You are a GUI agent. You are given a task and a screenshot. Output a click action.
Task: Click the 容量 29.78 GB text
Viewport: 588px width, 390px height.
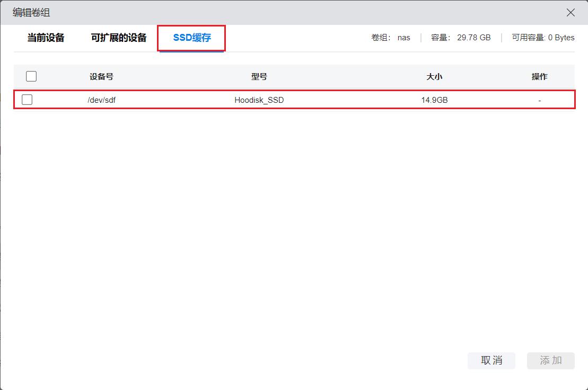pos(461,38)
